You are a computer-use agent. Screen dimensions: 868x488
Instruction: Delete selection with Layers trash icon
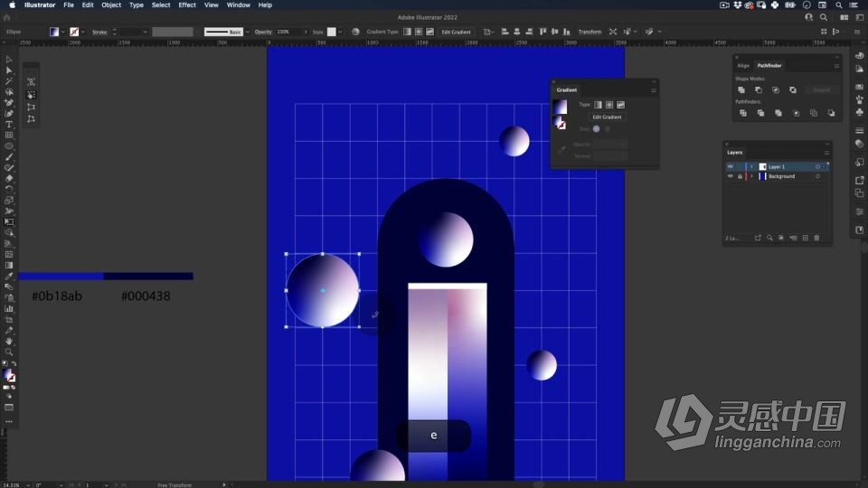816,238
